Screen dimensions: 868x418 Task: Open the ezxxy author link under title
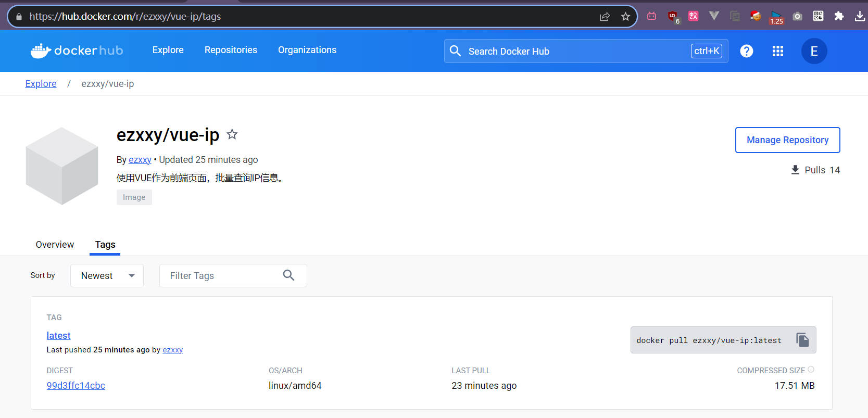pyautogui.click(x=140, y=160)
